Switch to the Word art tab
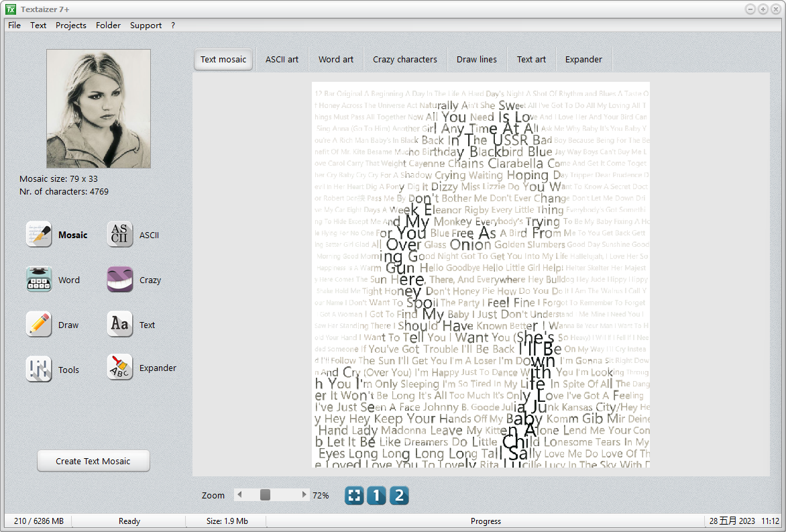The image size is (786, 532). click(336, 59)
